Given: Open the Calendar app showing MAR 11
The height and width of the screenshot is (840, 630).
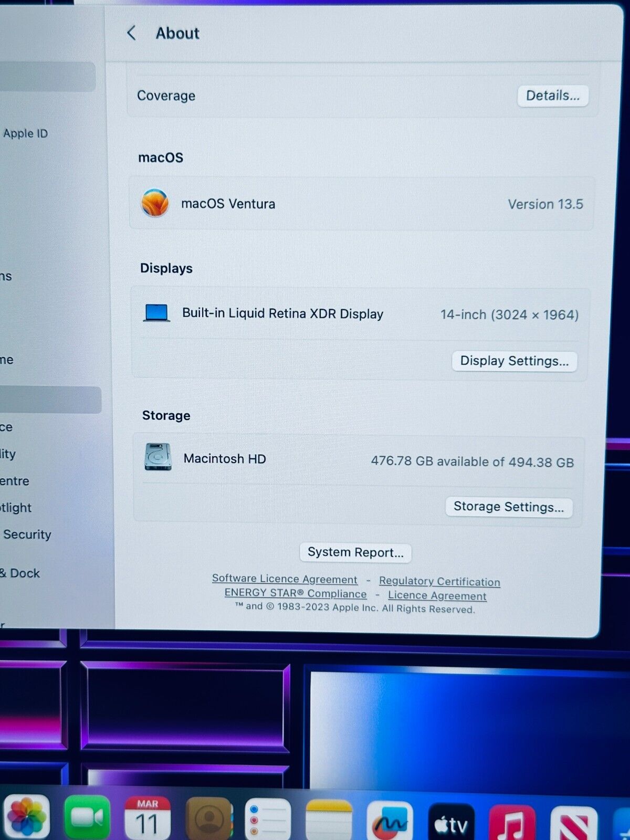Looking at the screenshot, I should tap(148, 817).
